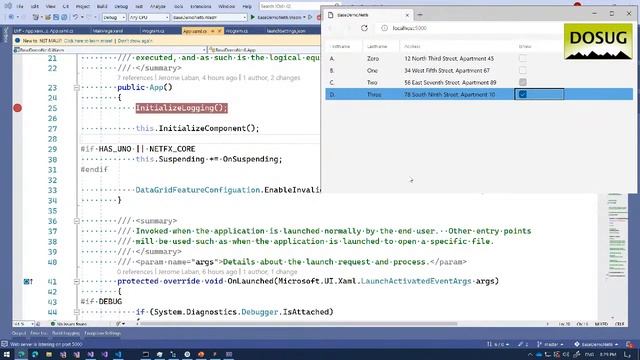Open the Edit menu
Image resolution: width=640 pixels, height=360 pixels.
tap(35, 6)
